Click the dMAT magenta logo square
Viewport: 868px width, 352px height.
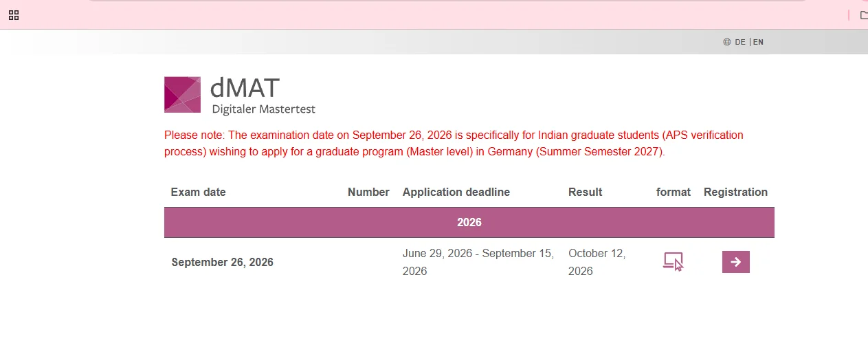pos(182,94)
